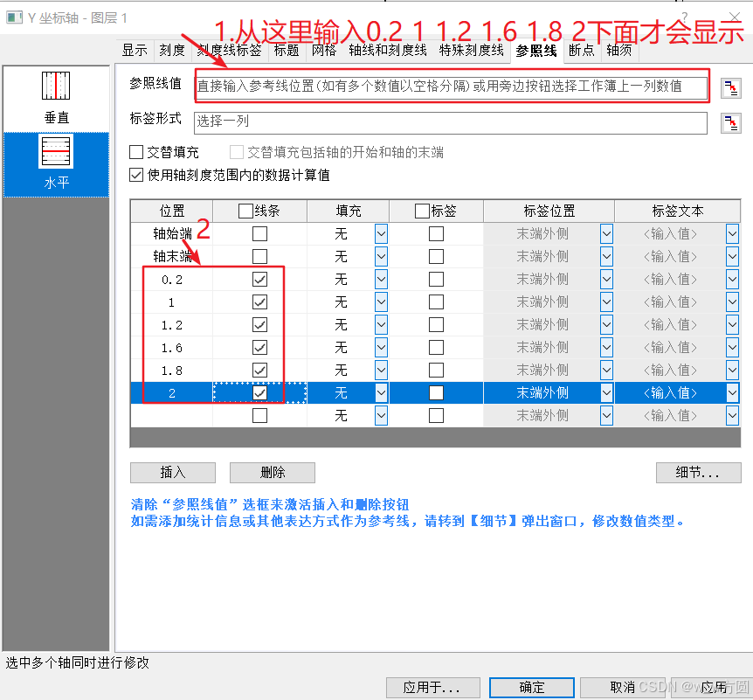
Task: Open 填充 dropdown for the empty last row
Action: pos(381,416)
